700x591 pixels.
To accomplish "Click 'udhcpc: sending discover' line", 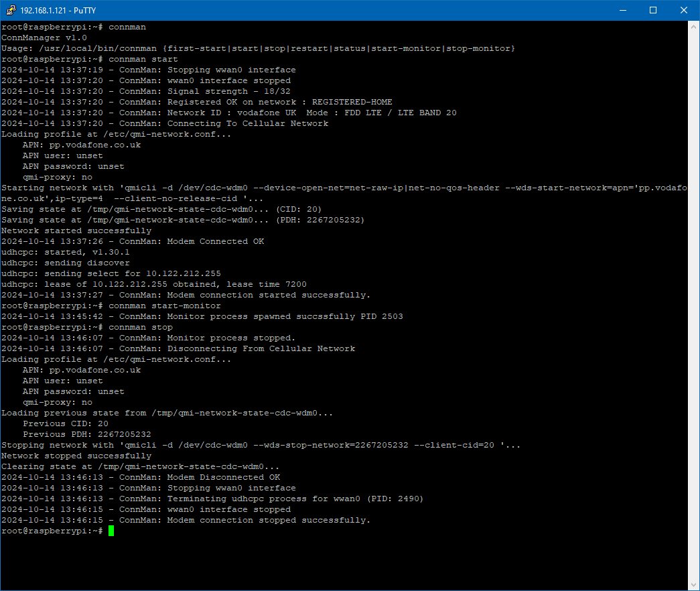I will [66, 263].
